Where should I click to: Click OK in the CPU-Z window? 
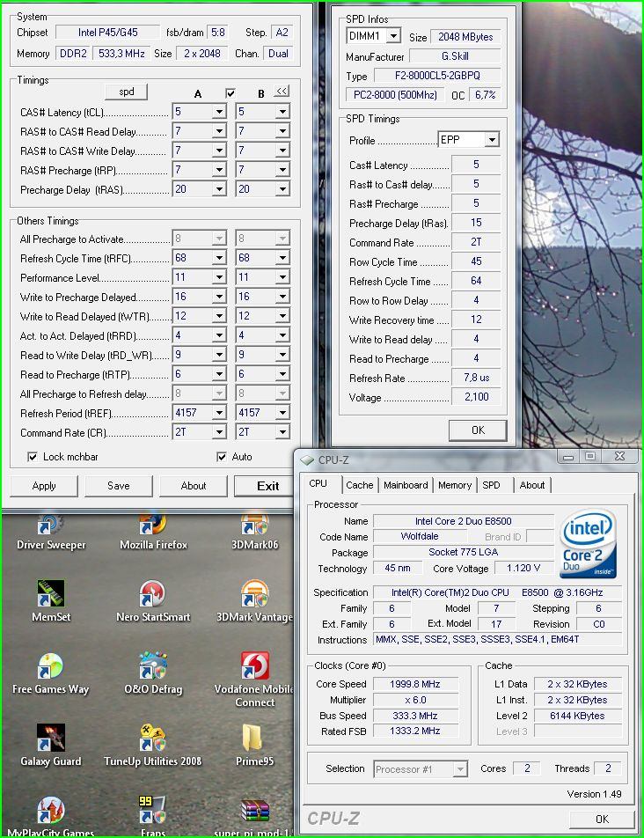(x=602, y=820)
